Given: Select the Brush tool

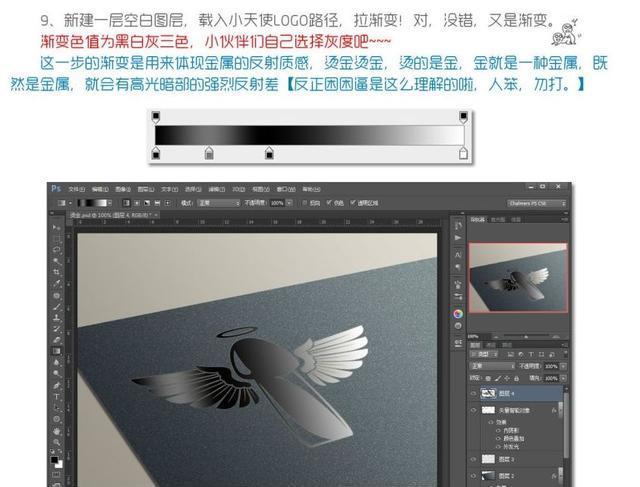Looking at the screenshot, I should pyautogui.click(x=56, y=307).
